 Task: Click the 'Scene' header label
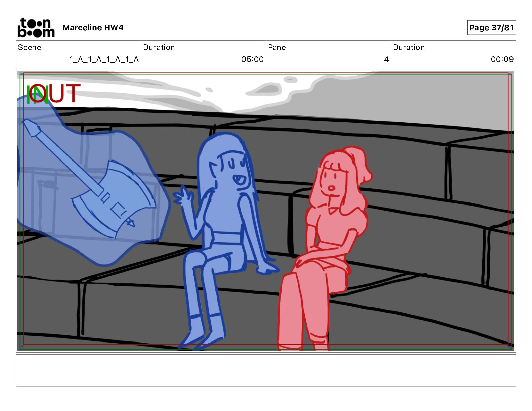(x=30, y=47)
